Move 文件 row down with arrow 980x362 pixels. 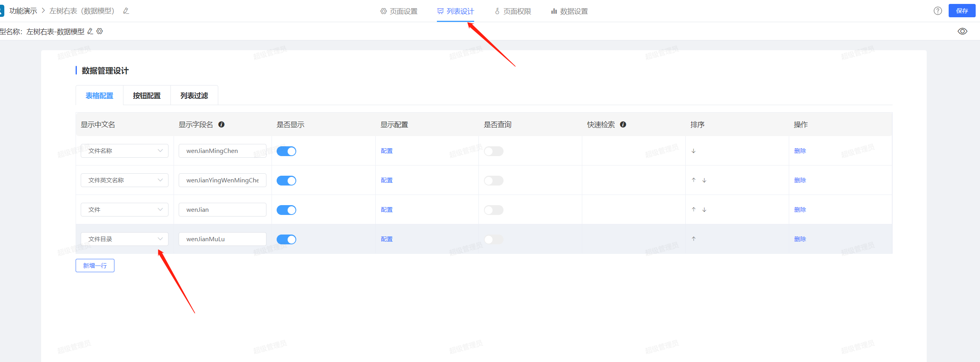[x=704, y=210]
